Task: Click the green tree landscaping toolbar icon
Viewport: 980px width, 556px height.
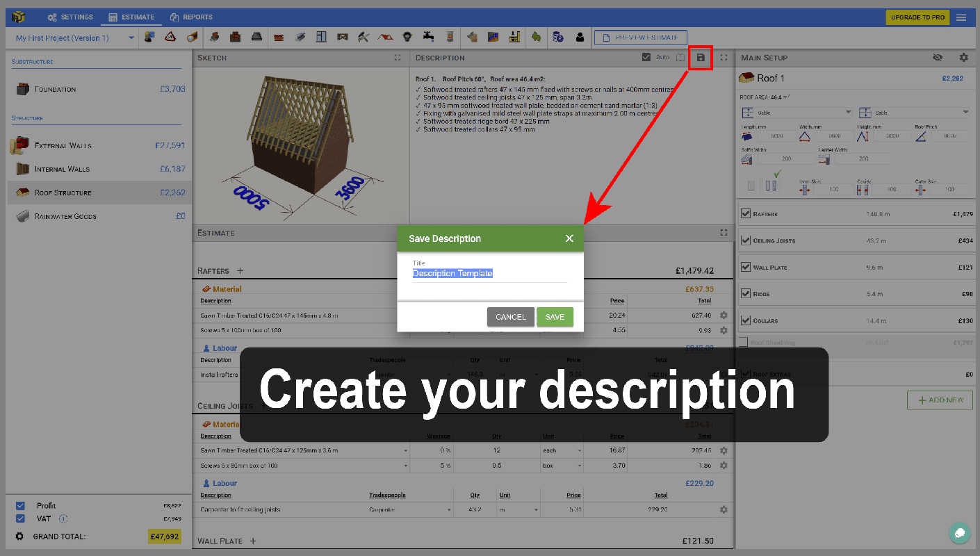Action: point(537,38)
